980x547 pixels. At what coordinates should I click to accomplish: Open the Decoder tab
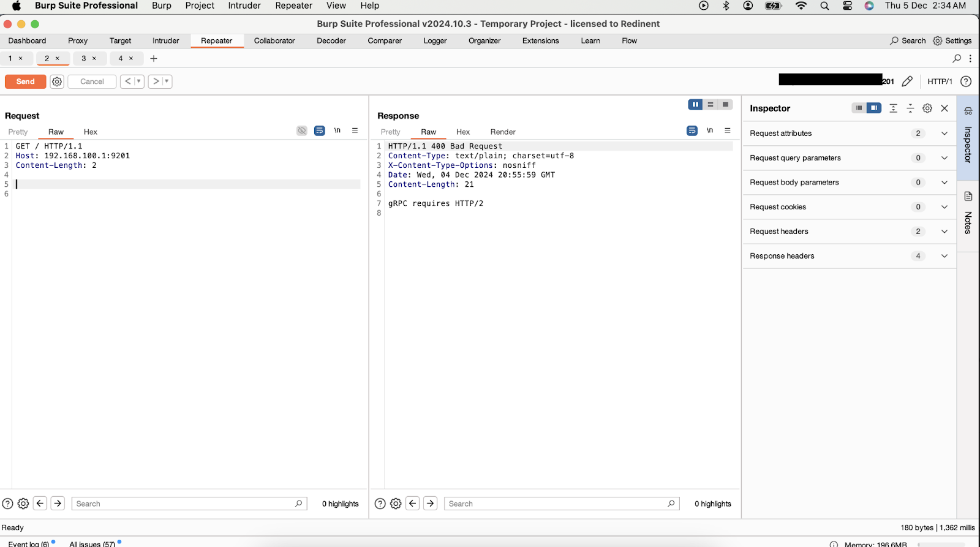click(331, 40)
